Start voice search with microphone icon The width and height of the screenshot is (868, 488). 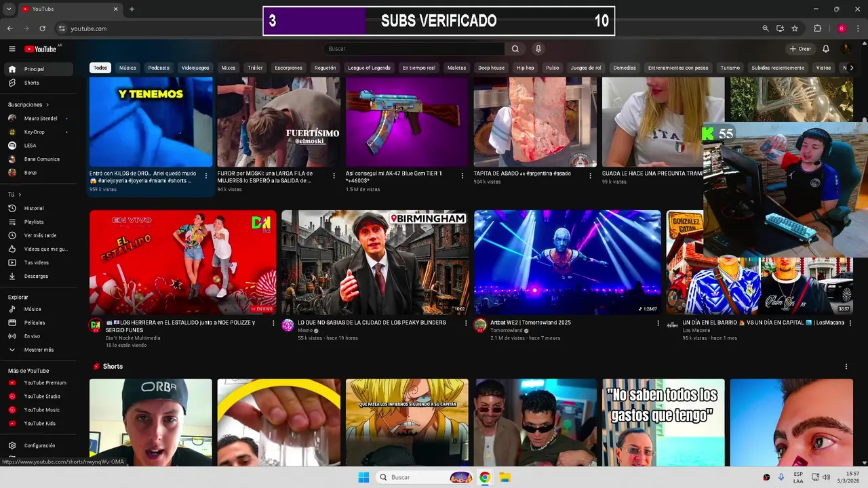538,49
